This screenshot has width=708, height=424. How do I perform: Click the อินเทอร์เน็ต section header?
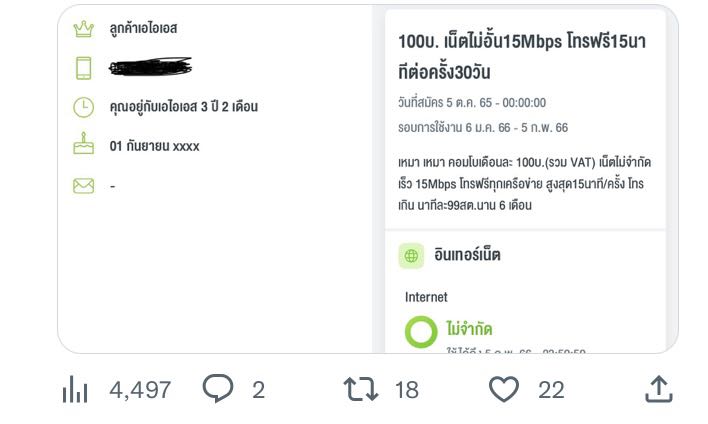466,256
